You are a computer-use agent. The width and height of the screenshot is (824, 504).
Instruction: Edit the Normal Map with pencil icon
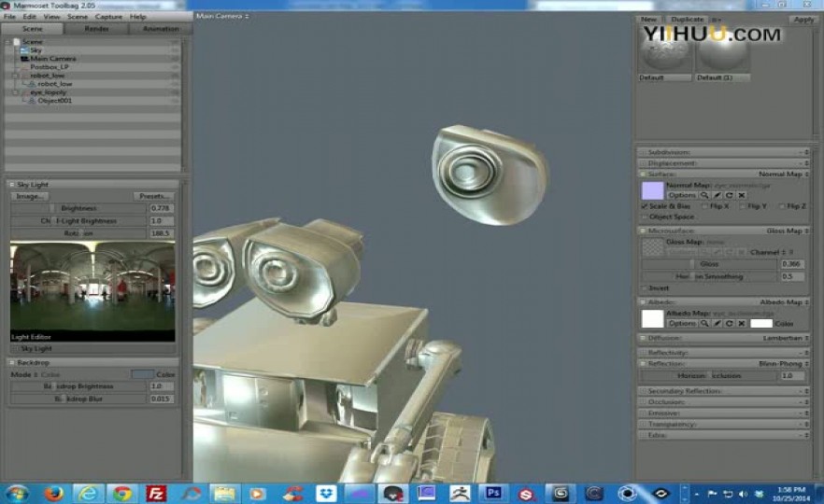coord(717,195)
